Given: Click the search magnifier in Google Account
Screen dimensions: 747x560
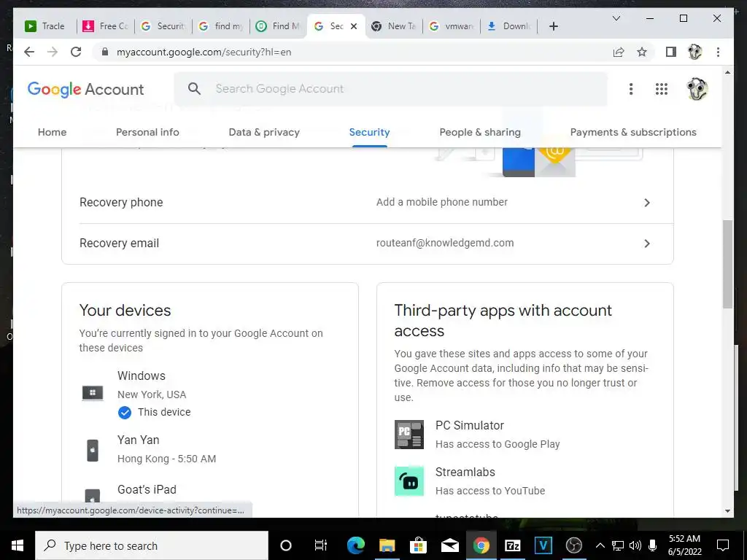Looking at the screenshot, I should [x=194, y=88].
